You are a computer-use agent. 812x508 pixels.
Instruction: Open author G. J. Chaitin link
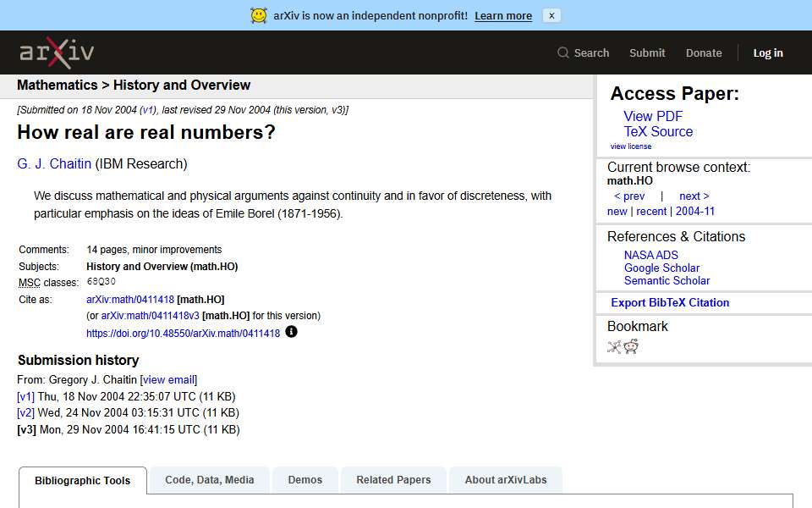tap(54, 163)
